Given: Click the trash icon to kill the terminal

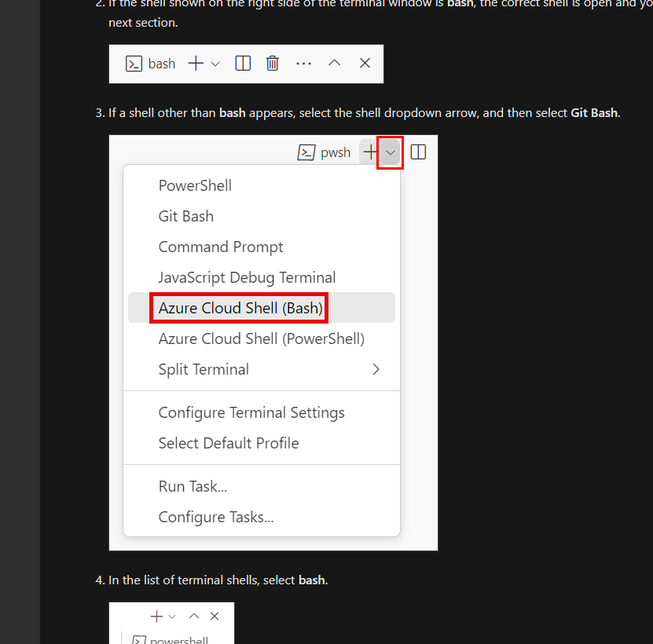Looking at the screenshot, I should click(x=272, y=63).
